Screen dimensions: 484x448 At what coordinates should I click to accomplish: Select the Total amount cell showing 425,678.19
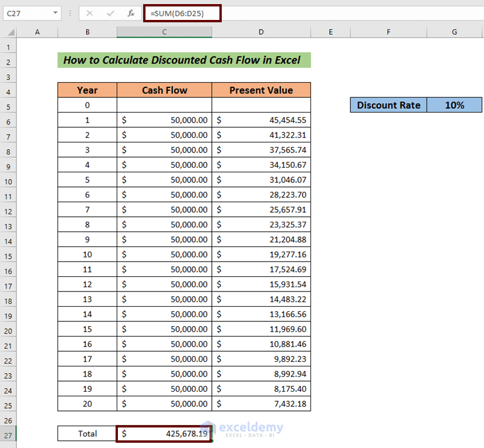coord(164,433)
